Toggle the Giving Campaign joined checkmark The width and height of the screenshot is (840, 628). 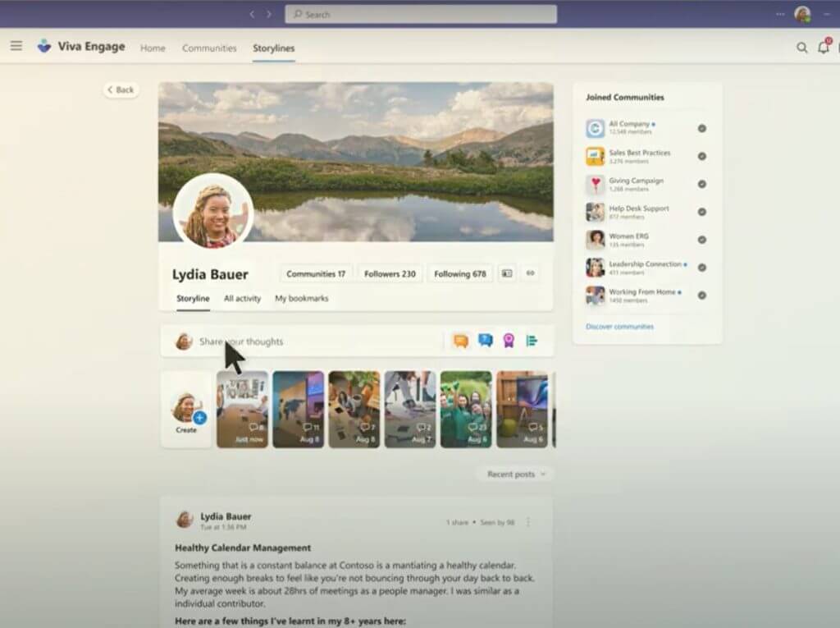(702, 184)
